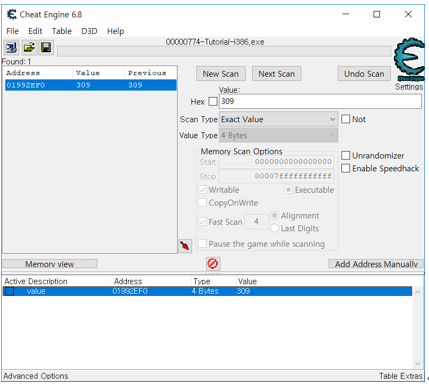429x386 pixels.
Task: Click the Description column header in address table
Action: (x=48, y=281)
